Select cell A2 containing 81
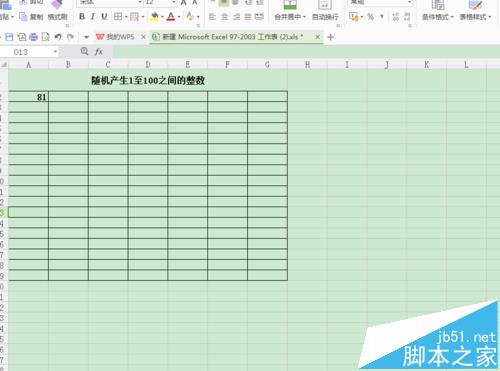Image resolution: width=500 pixels, height=371 pixels. tap(28, 97)
